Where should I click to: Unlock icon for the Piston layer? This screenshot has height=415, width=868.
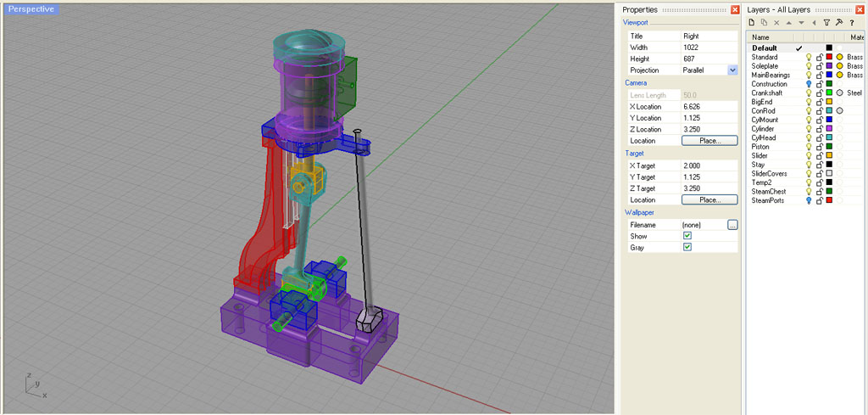tap(819, 147)
